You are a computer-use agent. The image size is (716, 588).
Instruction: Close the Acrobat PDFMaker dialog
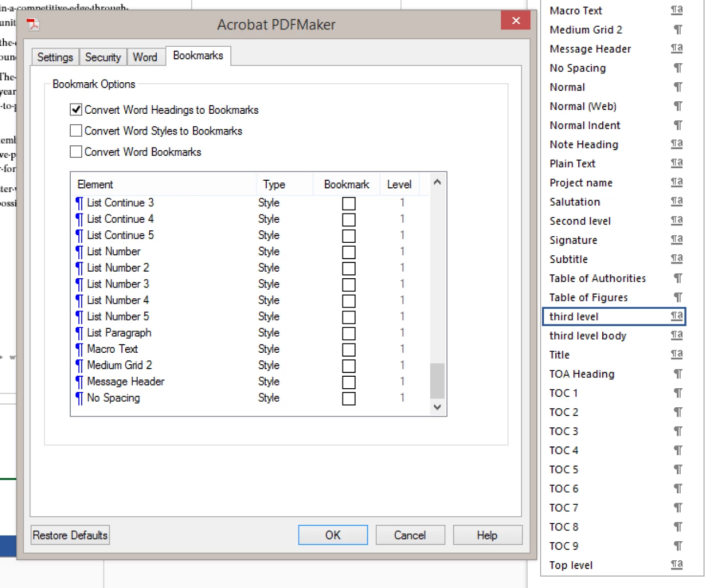516,21
